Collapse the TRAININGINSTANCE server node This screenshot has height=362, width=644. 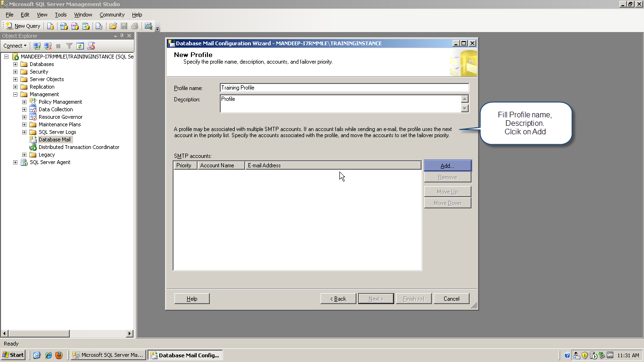pos(6,57)
